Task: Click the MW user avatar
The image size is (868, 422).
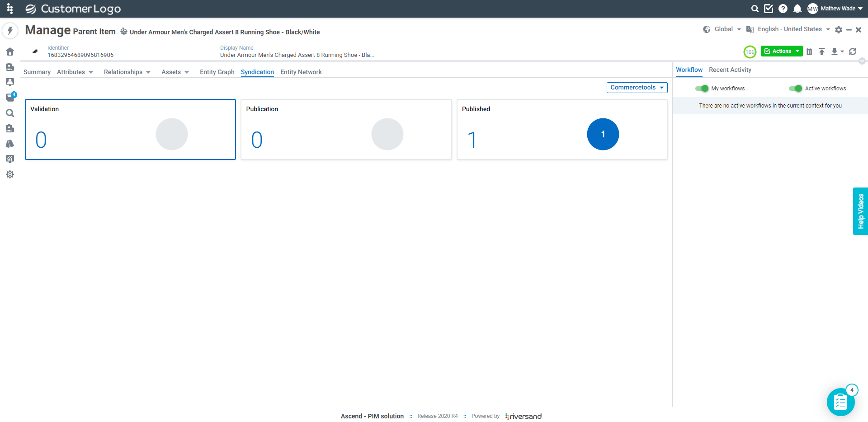Action: [x=813, y=9]
